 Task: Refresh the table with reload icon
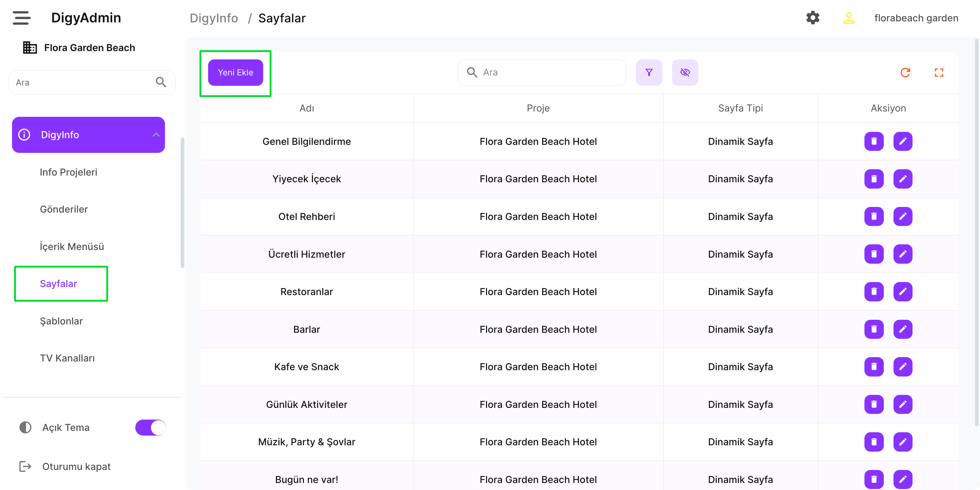(905, 72)
